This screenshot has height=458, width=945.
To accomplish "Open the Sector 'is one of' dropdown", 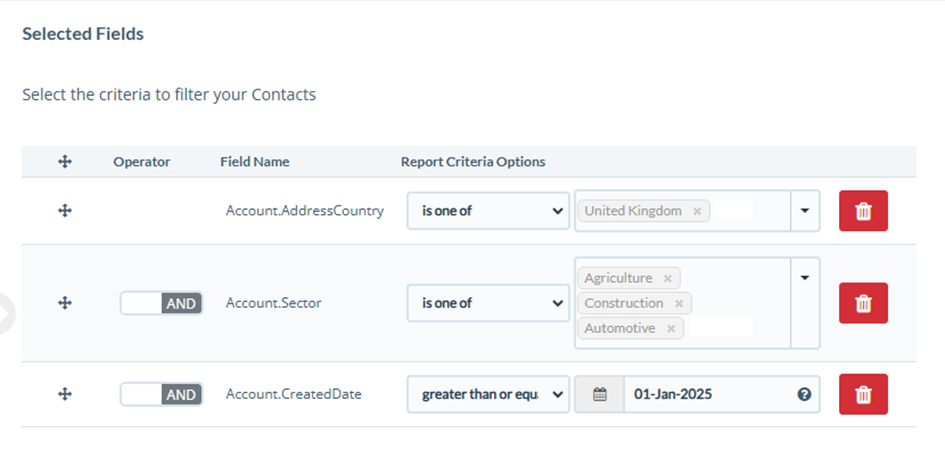I will (488, 303).
